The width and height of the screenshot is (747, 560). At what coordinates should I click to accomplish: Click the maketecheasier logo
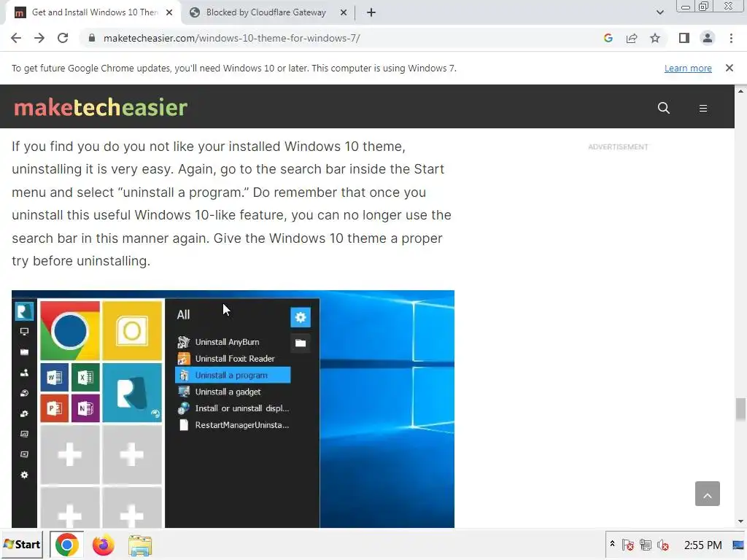[x=101, y=107]
